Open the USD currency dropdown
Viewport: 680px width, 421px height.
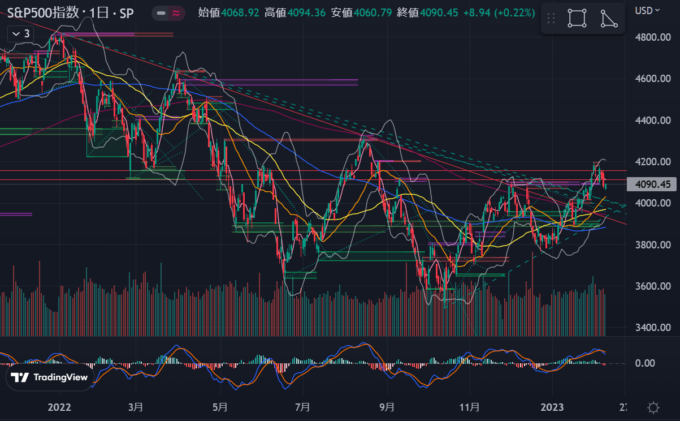652,11
